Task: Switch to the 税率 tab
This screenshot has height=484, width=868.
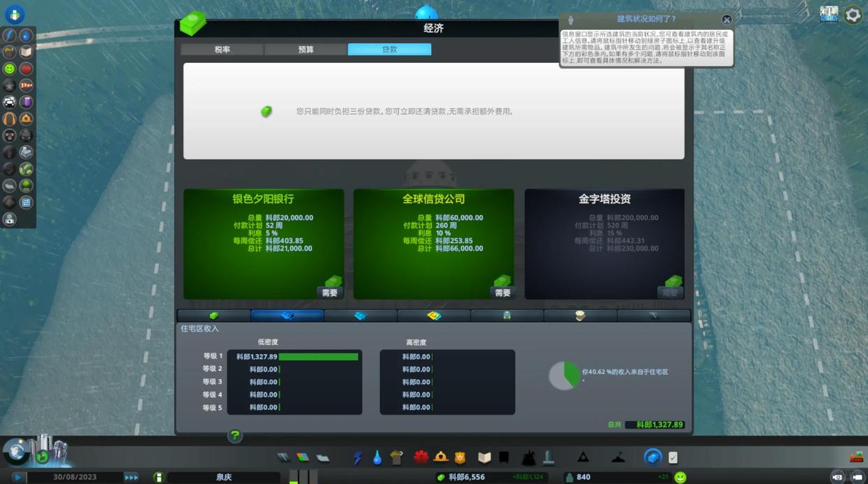Action: coord(222,50)
